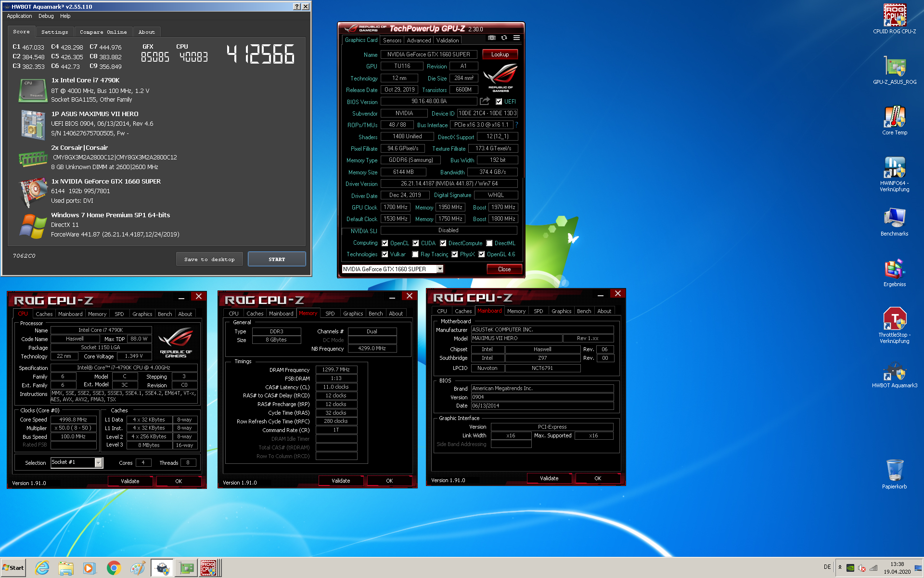Open the Debug menu in Aquamark
This screenshot has height=578, width=924.
(x=46, y=16)
